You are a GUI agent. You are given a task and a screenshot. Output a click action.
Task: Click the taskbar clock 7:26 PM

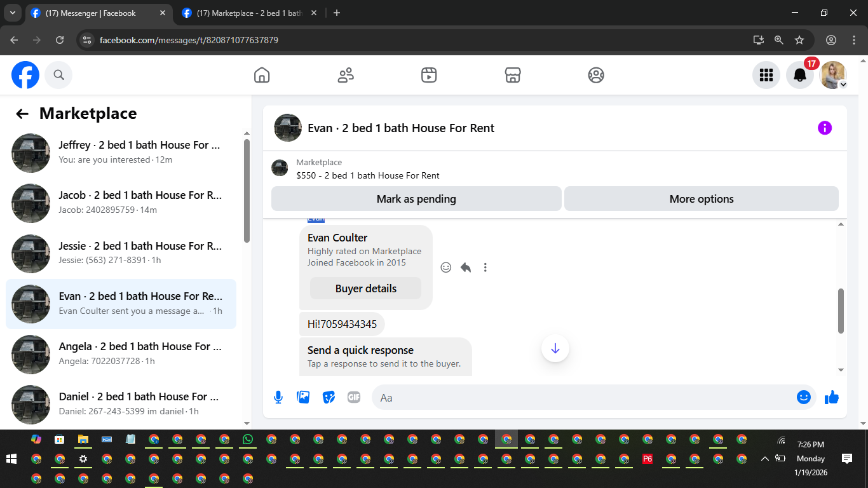click(x=810, y=445)
